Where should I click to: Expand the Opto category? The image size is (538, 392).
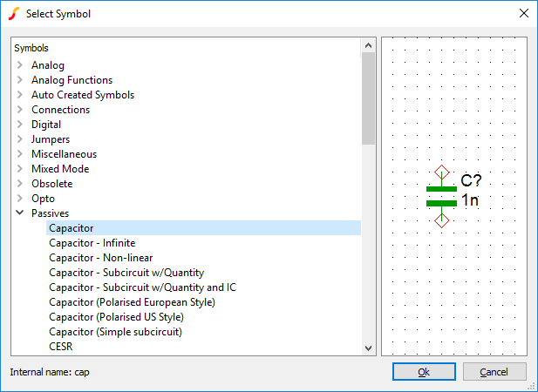pos(20,199)
